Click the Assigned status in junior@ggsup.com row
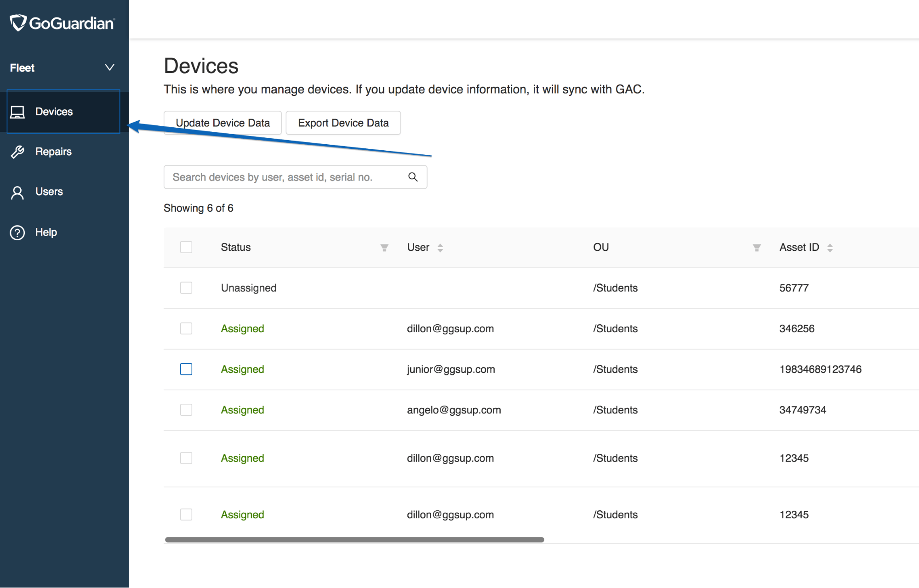 pyautogui.click(x=242, y=369)
